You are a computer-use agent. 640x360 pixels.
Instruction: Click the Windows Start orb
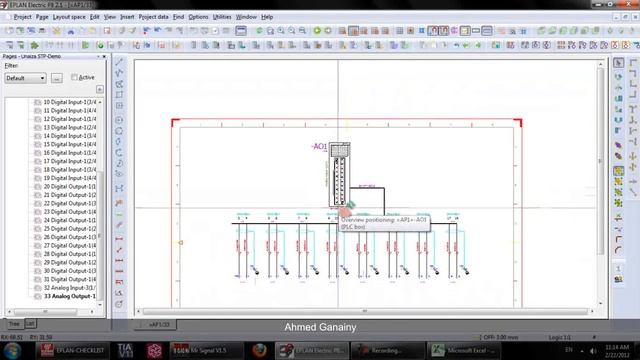12,351
